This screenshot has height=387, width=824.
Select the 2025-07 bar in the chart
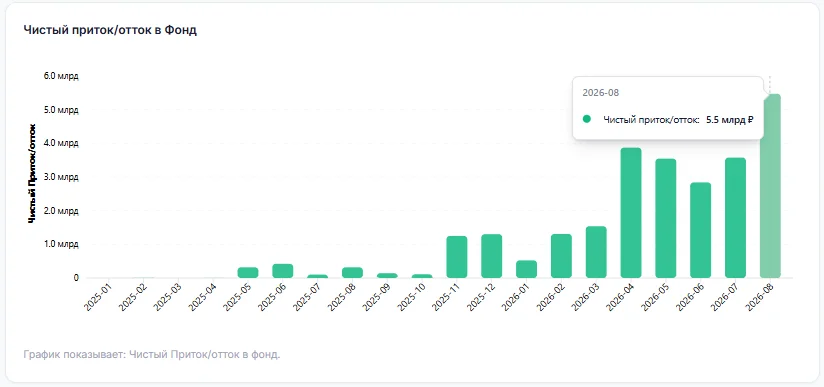(x=317, y=276)
